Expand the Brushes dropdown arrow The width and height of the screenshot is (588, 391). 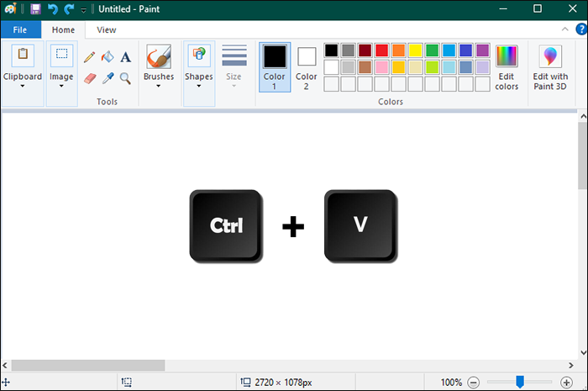[x=158, y=86]
